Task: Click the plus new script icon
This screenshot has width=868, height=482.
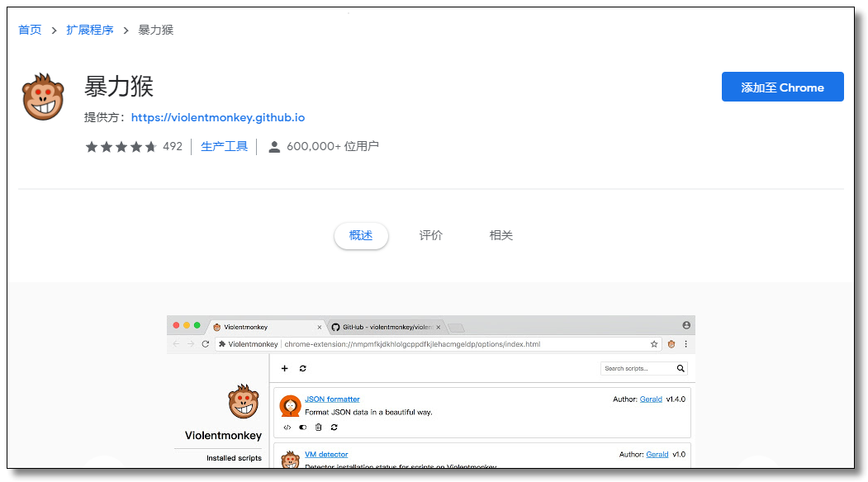Action: 285,368
